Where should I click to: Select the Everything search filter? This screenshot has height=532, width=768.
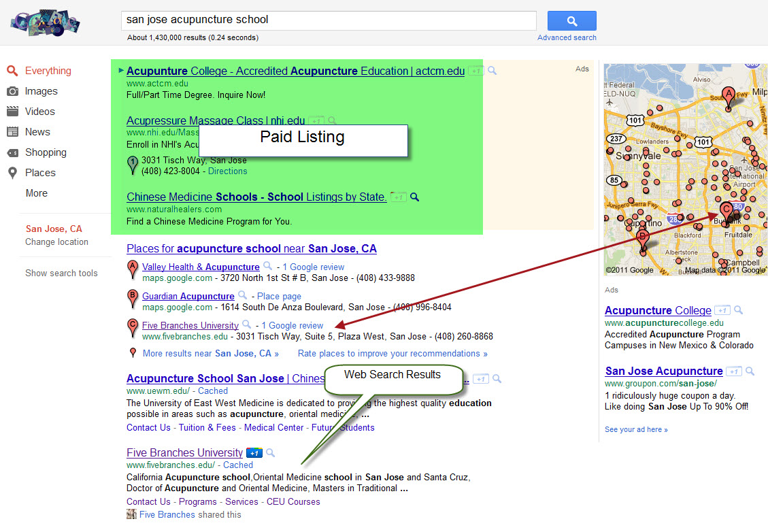[48, 71]
